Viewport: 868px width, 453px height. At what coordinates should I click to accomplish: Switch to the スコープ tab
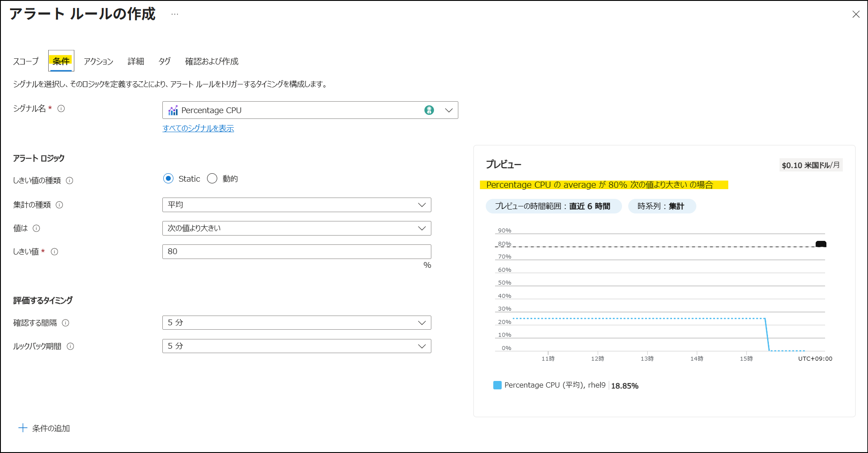point(26,61)
